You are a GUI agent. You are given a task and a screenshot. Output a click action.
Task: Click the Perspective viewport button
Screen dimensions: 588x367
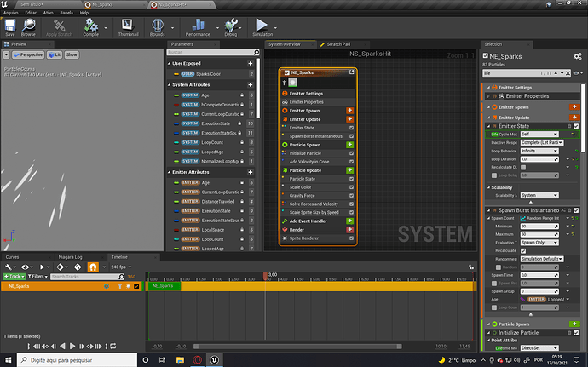(x=28, y=54)
